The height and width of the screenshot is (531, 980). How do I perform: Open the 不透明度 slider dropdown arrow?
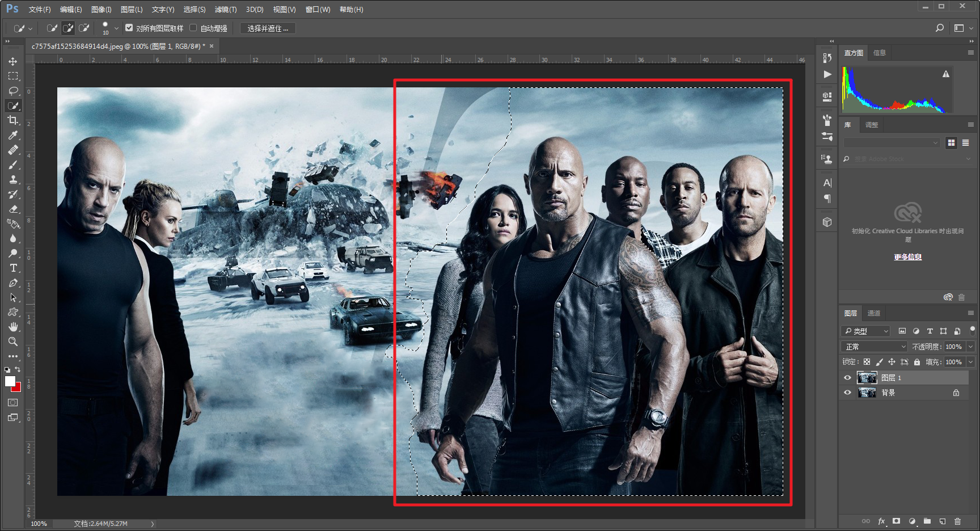coord(970,347)
